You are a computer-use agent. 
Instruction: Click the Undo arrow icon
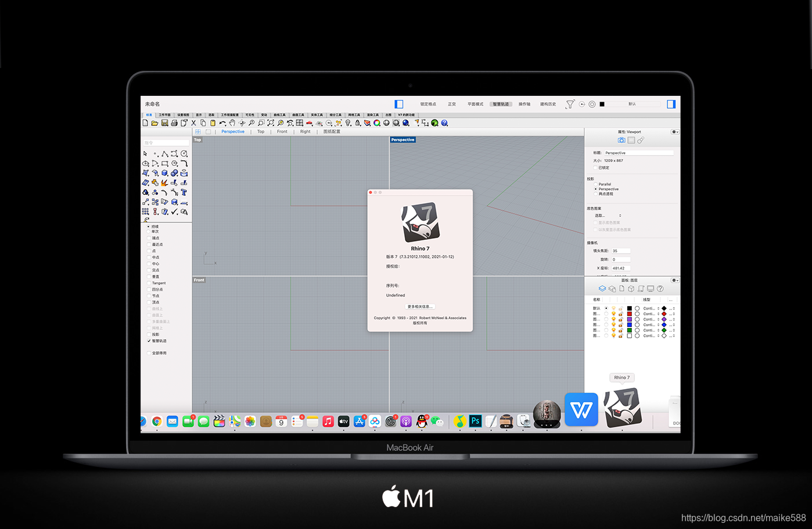click(x=222, y=123)
